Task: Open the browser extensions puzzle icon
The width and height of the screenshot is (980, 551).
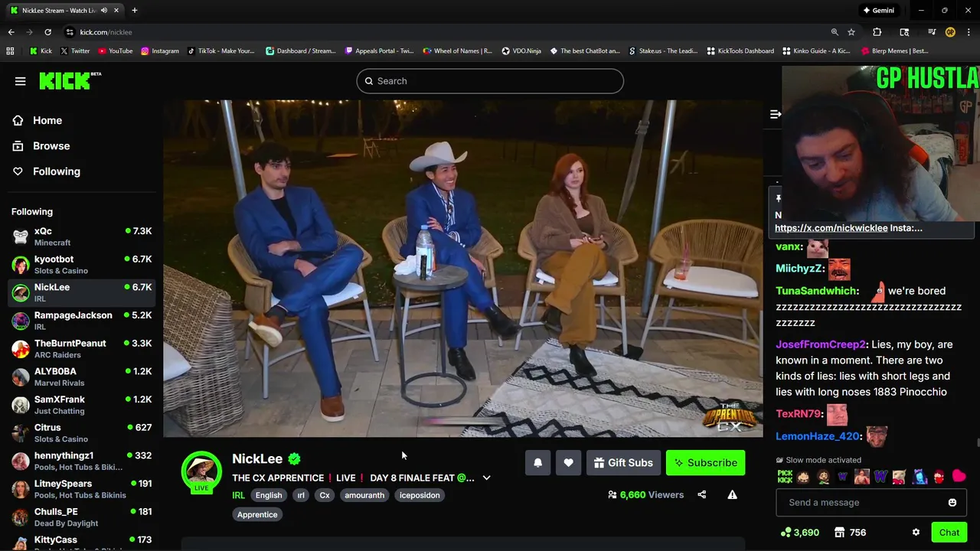Action: pos(877,32)
